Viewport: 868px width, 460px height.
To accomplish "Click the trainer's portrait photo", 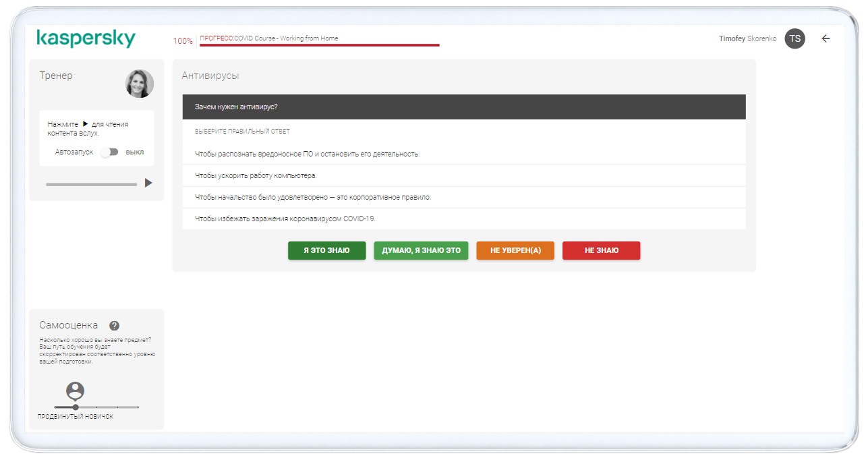I will (x=140, y=84).
